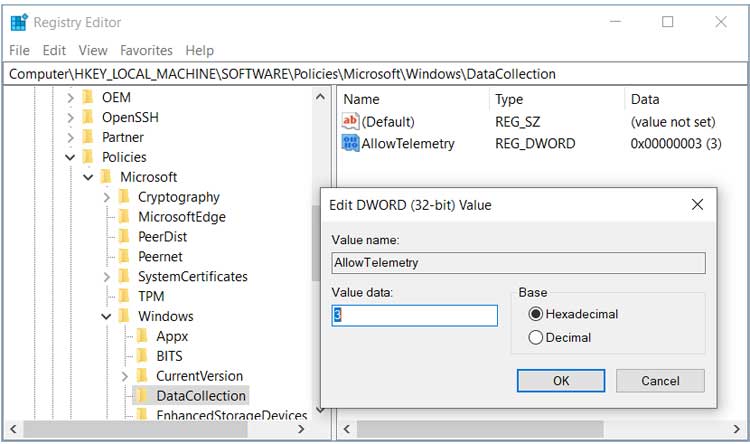Click the OpenSSH folder icon
The image size is (750, 444).
(x=88, y=117)
